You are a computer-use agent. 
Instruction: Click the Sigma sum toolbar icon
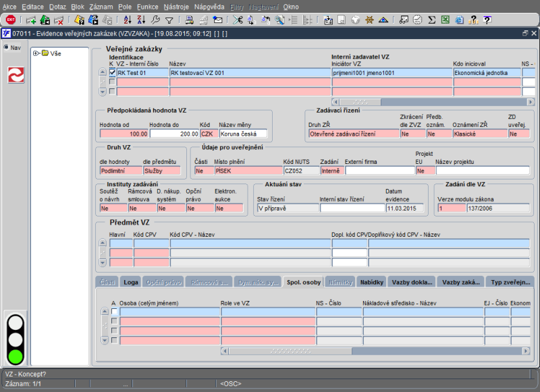[432, 20]
